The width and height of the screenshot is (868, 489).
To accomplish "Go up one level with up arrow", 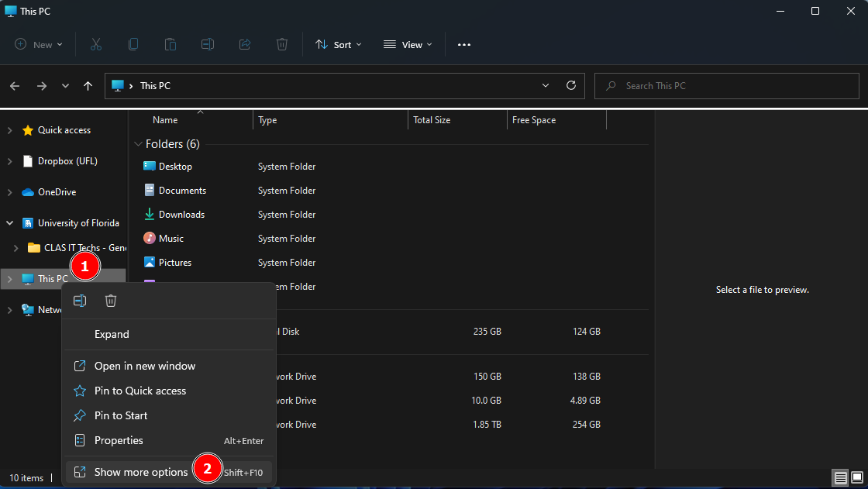I will [x=88, y=86].
